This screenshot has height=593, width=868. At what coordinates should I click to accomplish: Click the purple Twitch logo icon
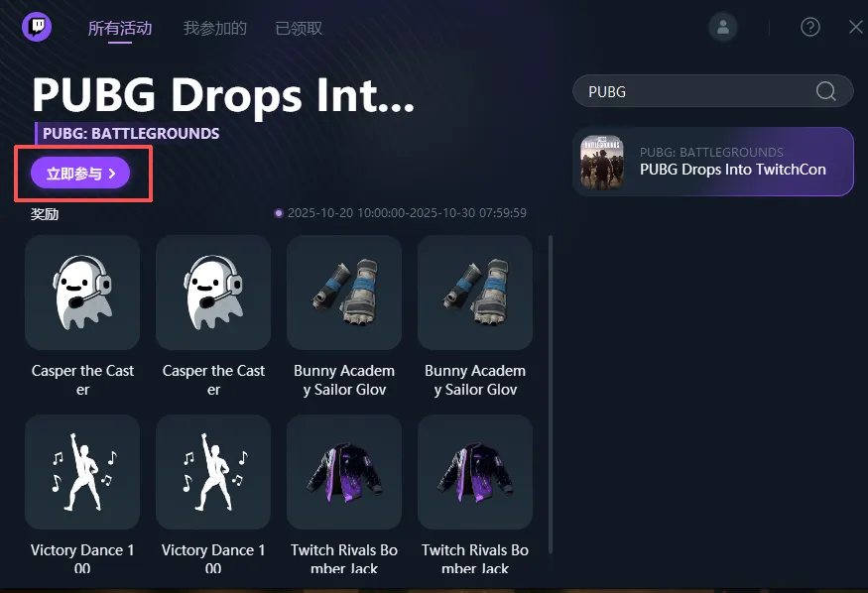37,26
